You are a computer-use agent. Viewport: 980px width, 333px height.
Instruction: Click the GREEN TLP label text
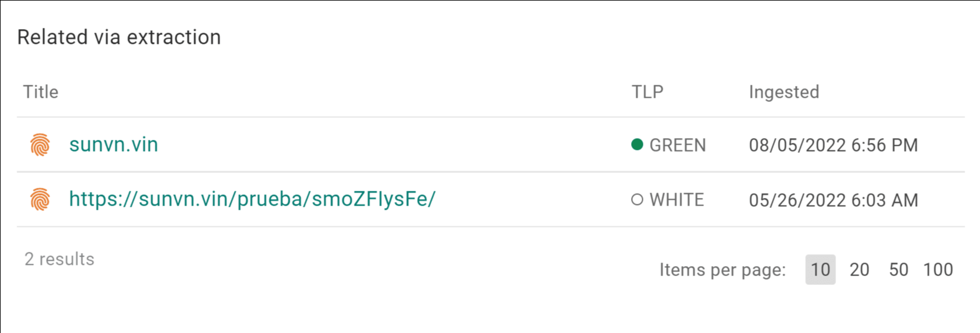[678, 145]
